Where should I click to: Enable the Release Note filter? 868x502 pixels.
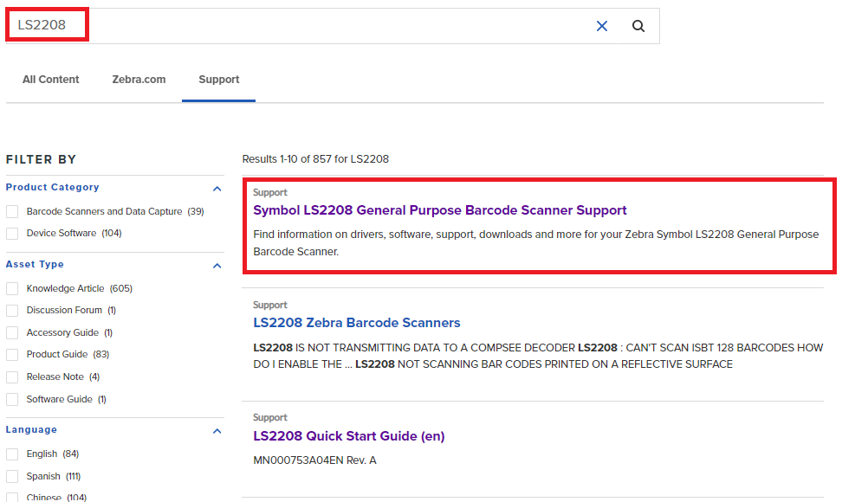click(x=12, y=376)
